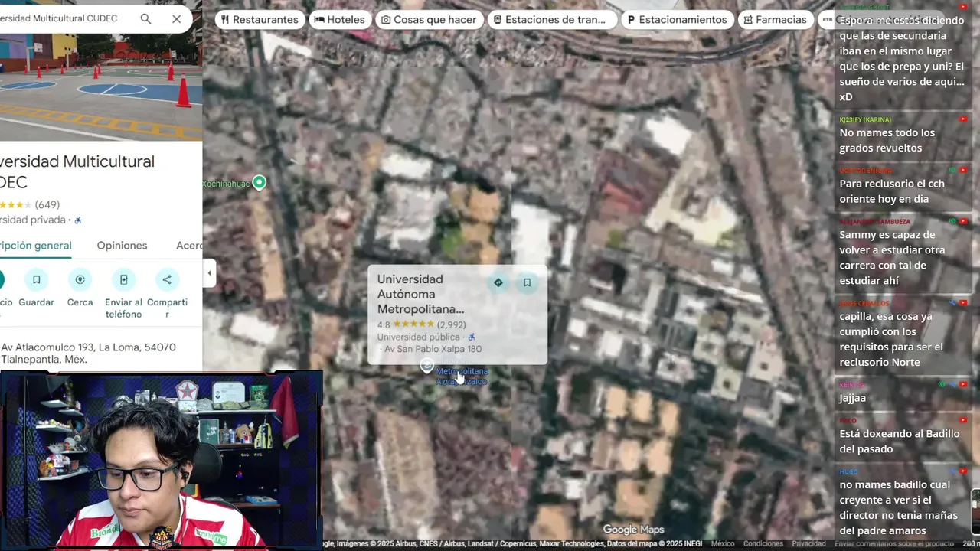The image size is (980, 551).
Task: Click the streamer webcam overlay
Action: coord(161,460)
